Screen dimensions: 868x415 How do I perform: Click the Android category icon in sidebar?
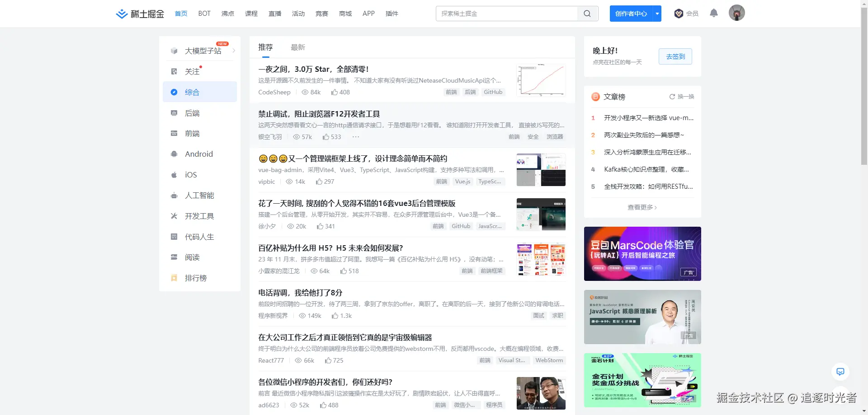tap(174, 154)
